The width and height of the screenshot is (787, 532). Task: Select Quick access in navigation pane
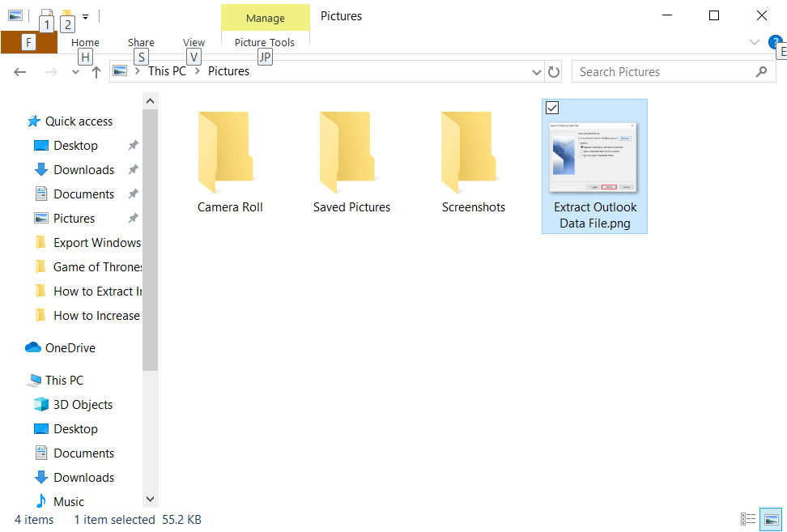coord(70,121)
